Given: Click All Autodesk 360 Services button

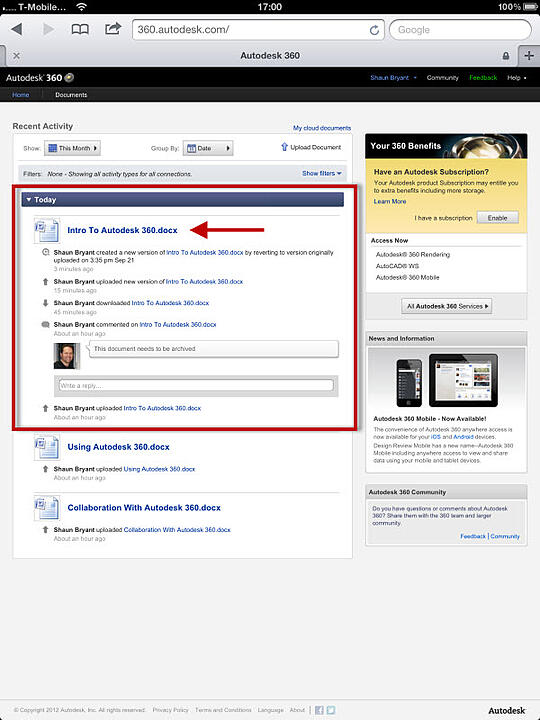Looking at the screenshot, I should tap(446, 306).
